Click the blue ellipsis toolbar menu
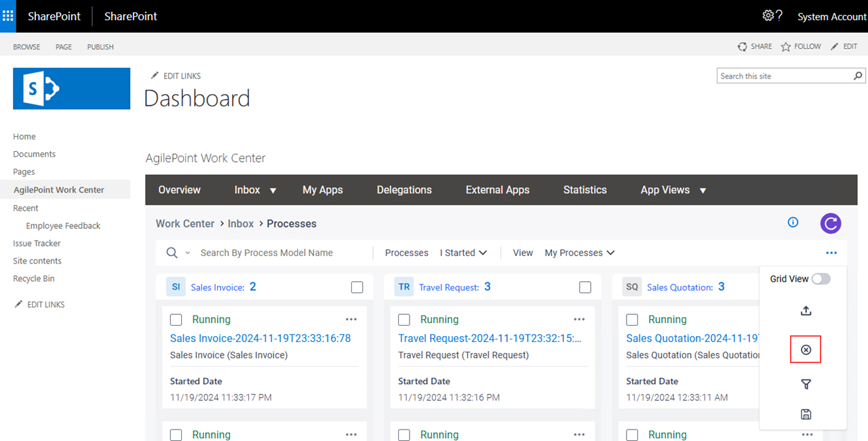This screenshot has height=441, width=868. pos(831,253)
